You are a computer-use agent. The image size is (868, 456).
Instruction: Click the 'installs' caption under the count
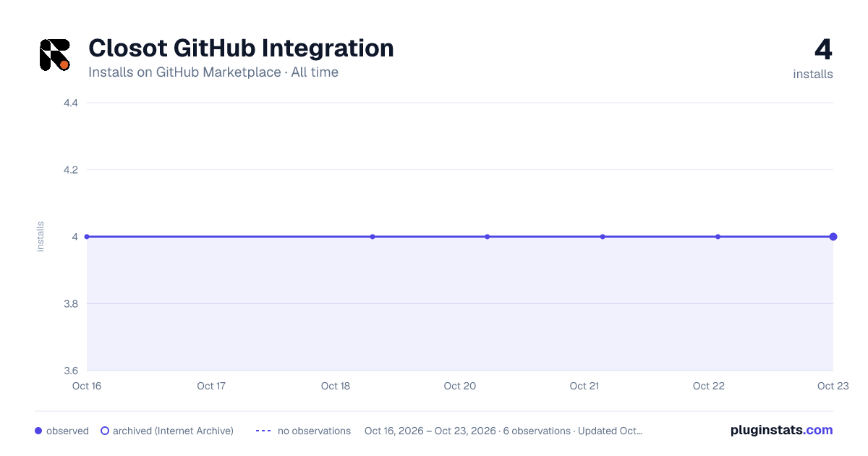[x=813, y=74]
